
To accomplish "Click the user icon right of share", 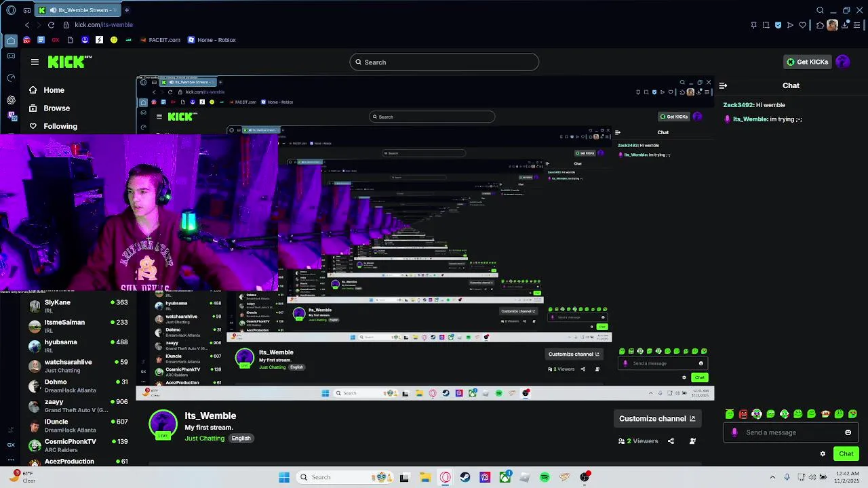I will pyautogui.click(x=692, y=441).
